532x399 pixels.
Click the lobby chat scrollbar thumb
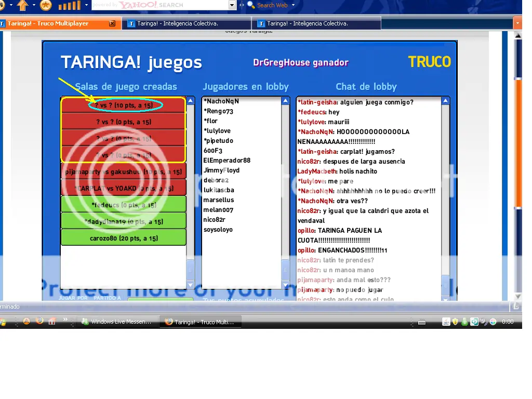pyautogui.click(x=445, y=286)
